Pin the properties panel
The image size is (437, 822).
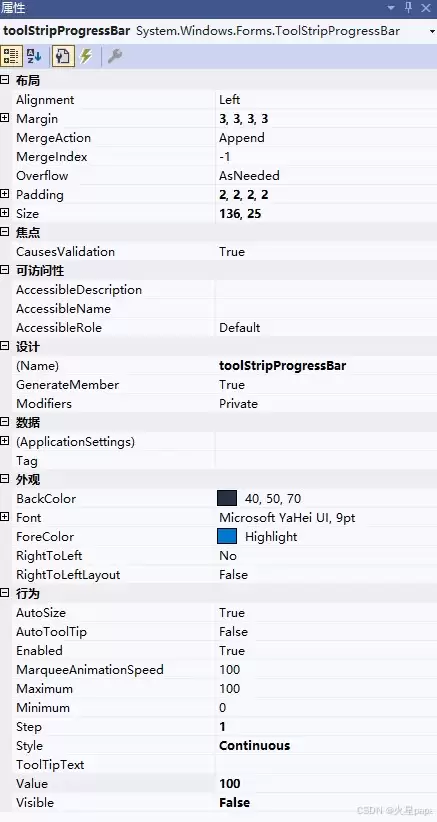pyautogui.click(x=409, y=8)
